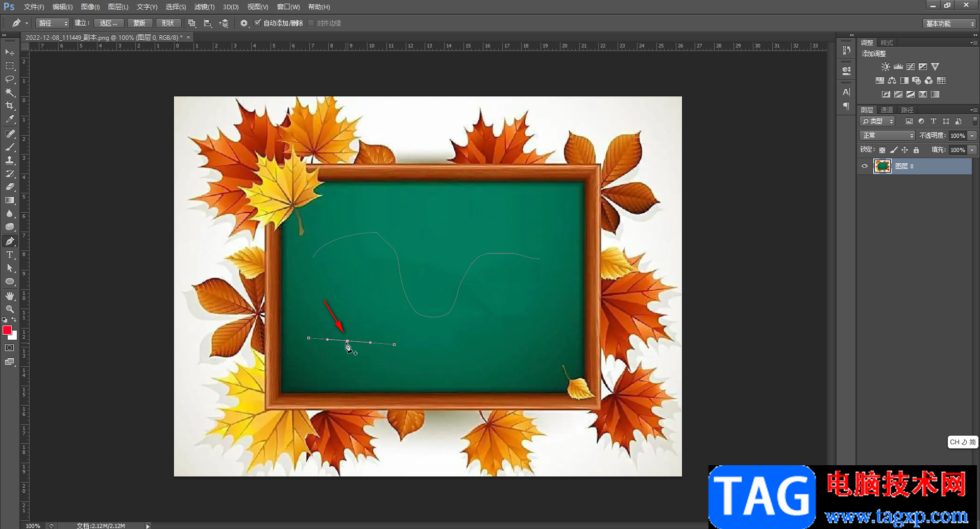Select the Eyedropper tool
The image size is (980, 529).
tap(10, 119)
